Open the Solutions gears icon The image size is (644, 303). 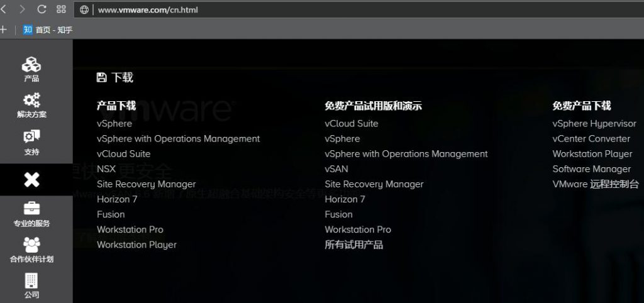coord(31,101)
